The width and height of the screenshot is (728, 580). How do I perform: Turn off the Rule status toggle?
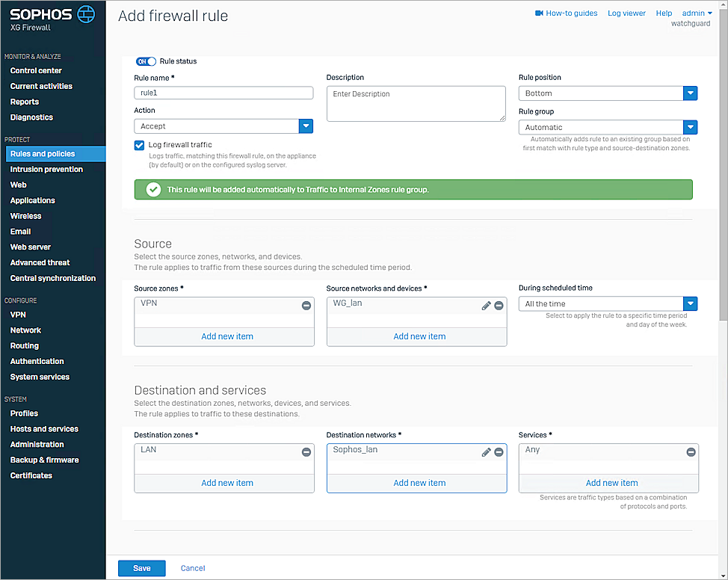coord(146,61)
